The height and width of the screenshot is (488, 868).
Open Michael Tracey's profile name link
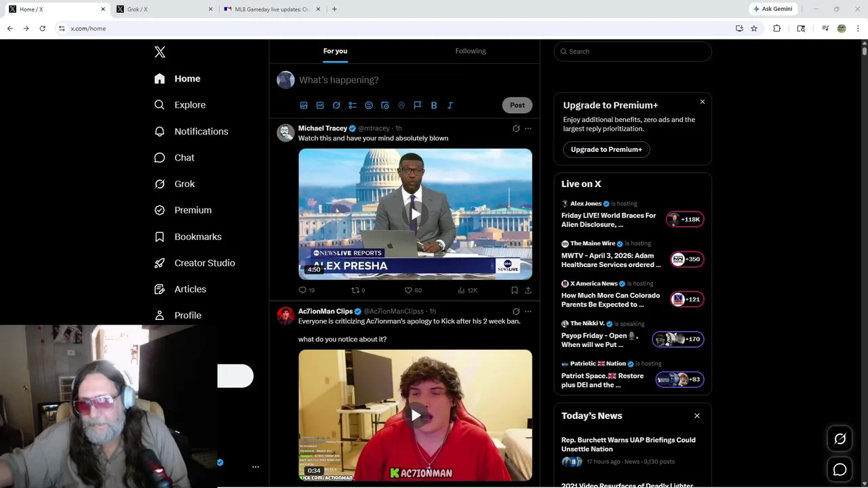point(323,128)
